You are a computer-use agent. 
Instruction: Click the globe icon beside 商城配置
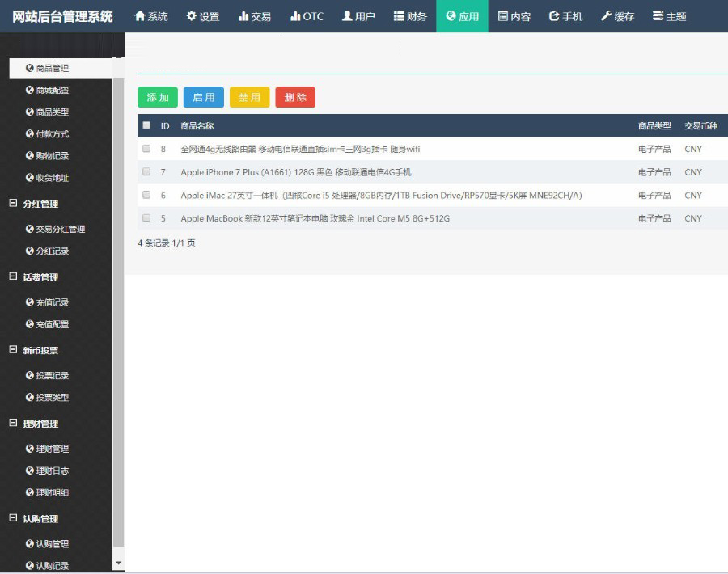tap(30, 91)
